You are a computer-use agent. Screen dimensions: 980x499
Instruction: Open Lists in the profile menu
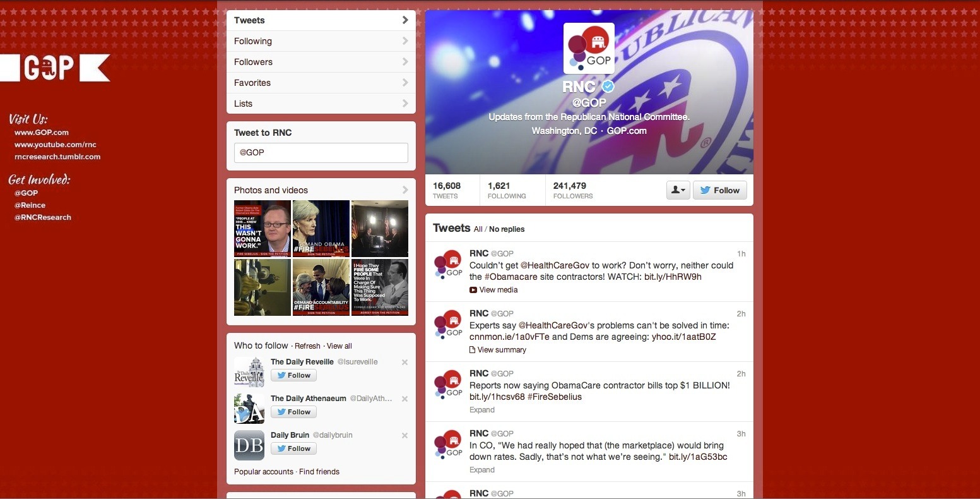click(321, 104)
